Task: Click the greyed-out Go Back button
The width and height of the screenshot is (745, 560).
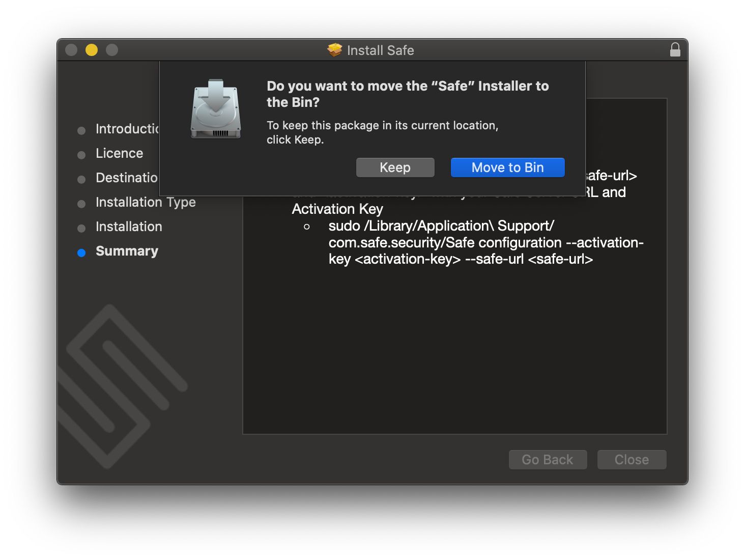Action: pos(548,460)
